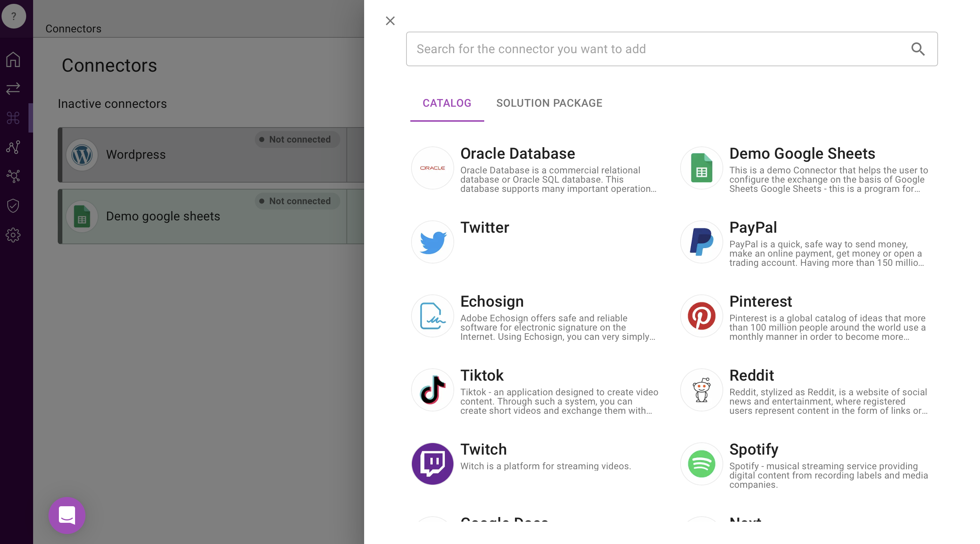Select the connectors command icon in sidebar
The image size is (980, 544).
pos(13,118)
